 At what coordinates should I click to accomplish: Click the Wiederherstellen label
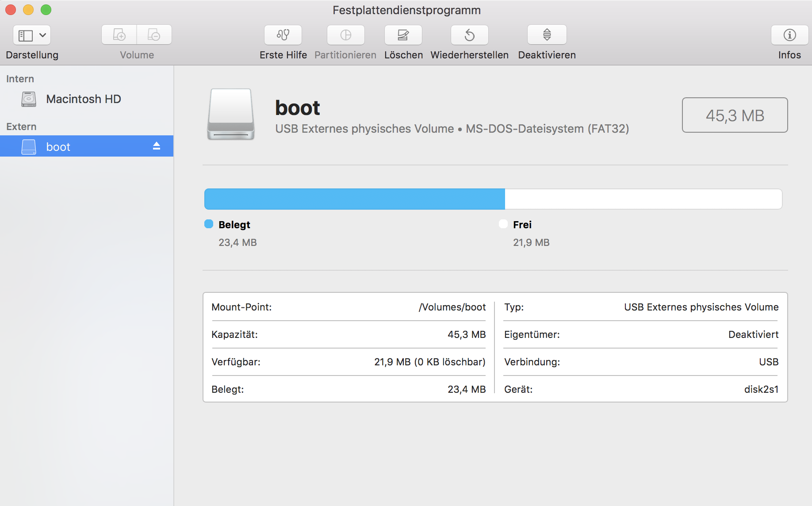click(x=470, y=55)
